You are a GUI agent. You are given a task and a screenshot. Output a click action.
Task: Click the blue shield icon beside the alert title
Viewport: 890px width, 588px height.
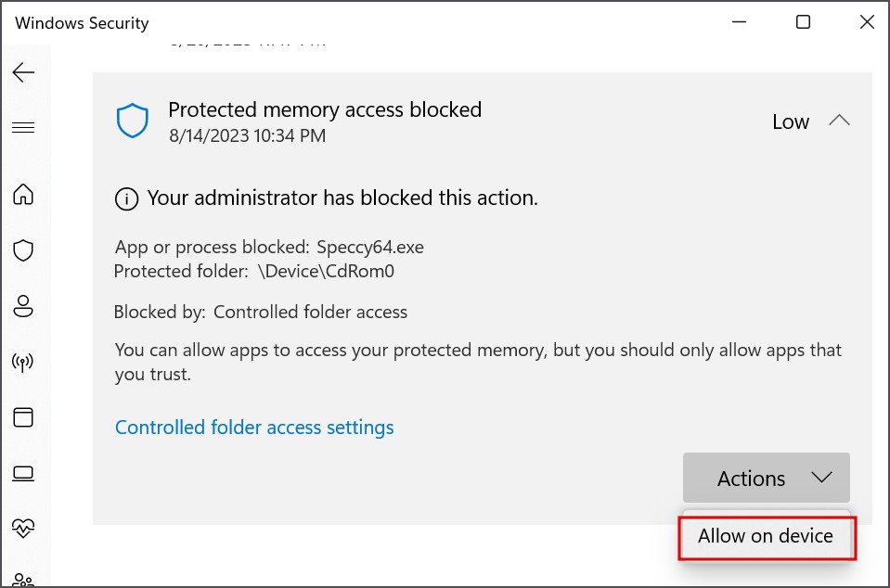[133, 121]
